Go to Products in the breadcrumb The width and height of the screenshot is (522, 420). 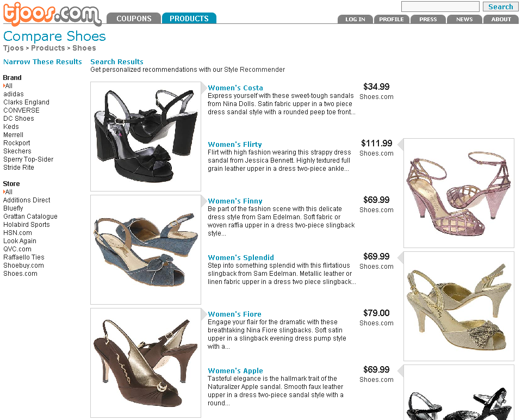coord(48,48)
